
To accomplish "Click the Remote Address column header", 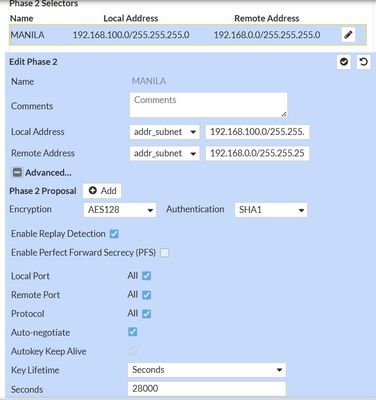I will 267,18.
